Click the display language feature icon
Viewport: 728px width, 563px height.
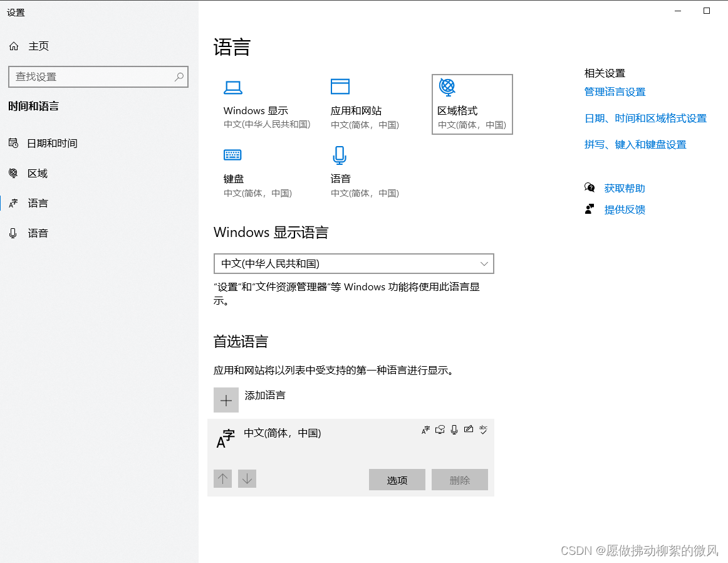click(x=426, y=429)
